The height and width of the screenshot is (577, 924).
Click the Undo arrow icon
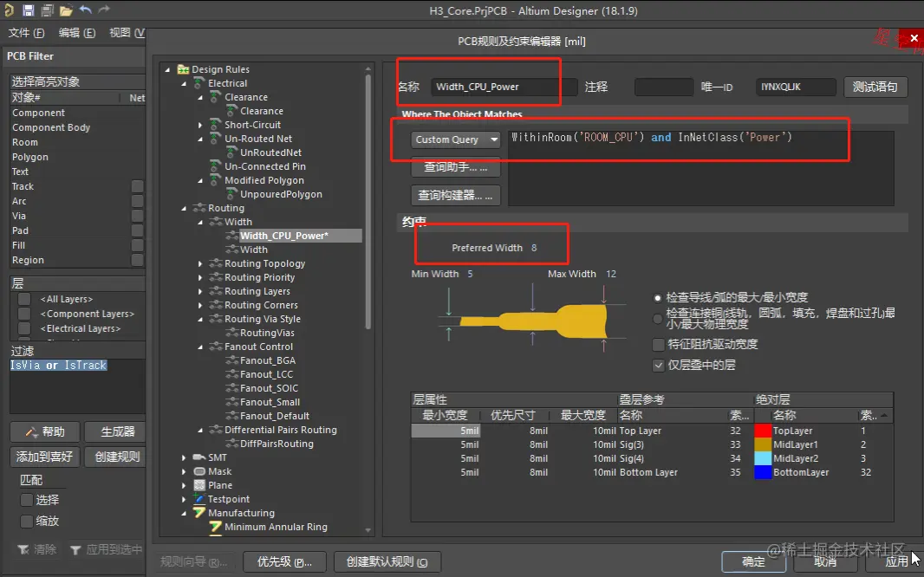click(x=86, y=10)
